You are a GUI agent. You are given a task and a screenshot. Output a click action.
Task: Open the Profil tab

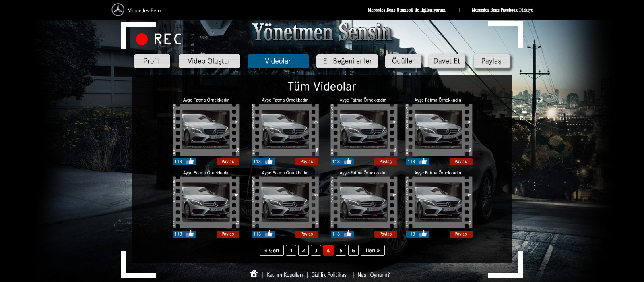[x=152, y=61]
